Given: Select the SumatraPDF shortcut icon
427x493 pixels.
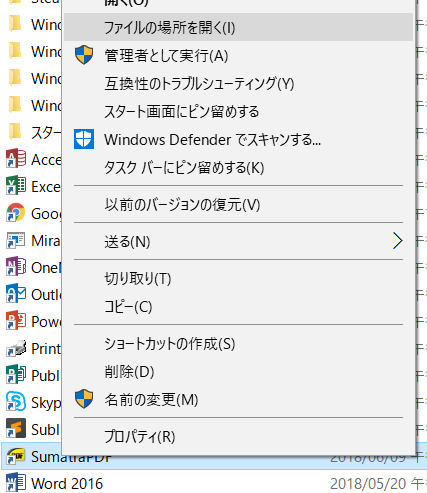Looking at the screenshot, I should pyautogui.click(x=16, y=456).
